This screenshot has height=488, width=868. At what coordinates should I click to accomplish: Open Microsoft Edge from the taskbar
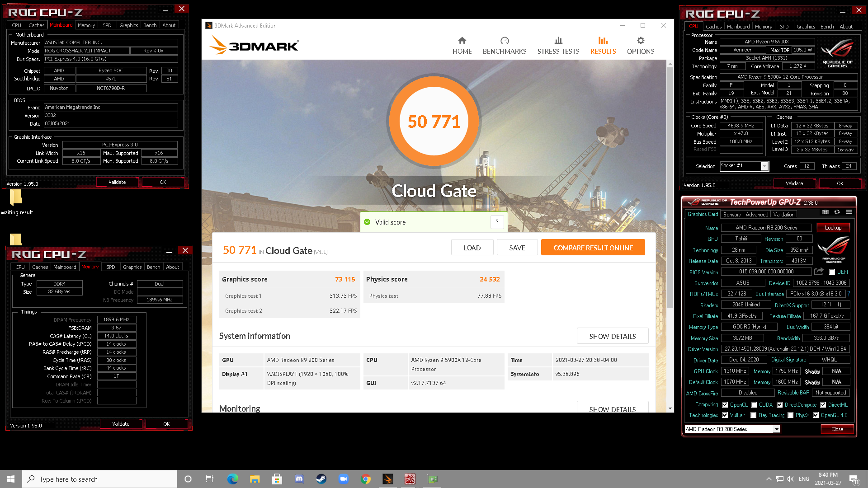click(x=232, y=479)
